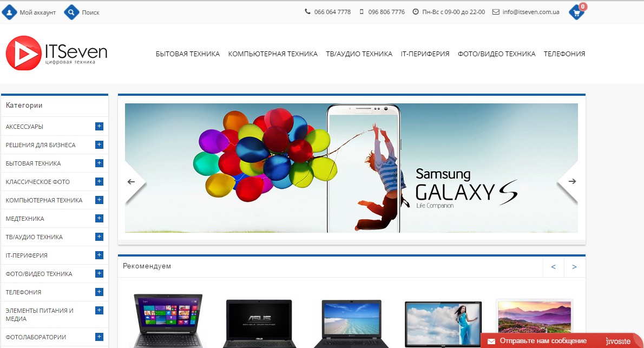Click the Рекомендуем section heading
644x348 pixels.
147,266
